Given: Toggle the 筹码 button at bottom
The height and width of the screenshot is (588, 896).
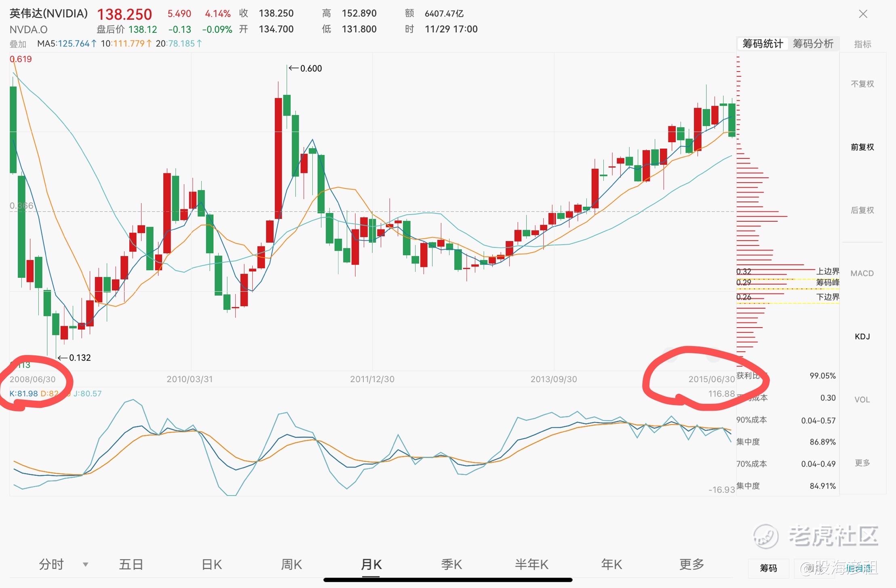Looking at the screenshot, I should pyautogui.click(x=768, y=568).
